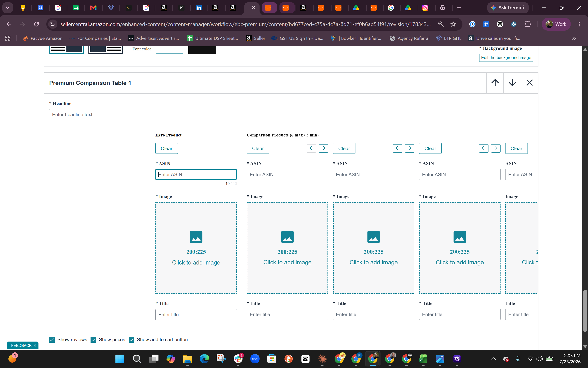Open the FEEDBACK button
Image resolution: width=588 pixels, height=368 pixels.
click(x=21, y=346)
